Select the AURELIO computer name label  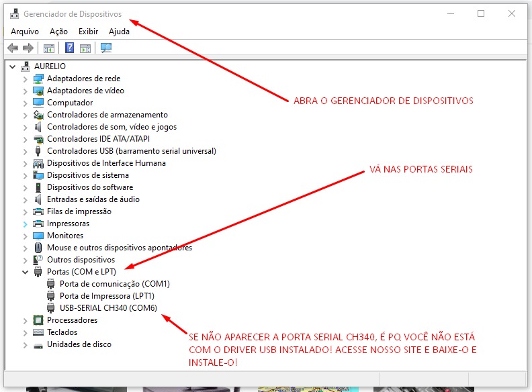(50, 66)
